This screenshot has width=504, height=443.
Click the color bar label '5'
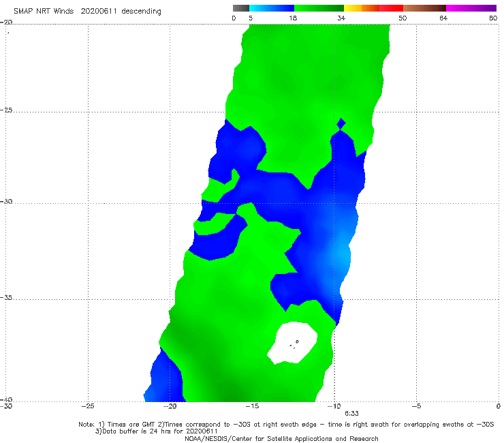251,18
